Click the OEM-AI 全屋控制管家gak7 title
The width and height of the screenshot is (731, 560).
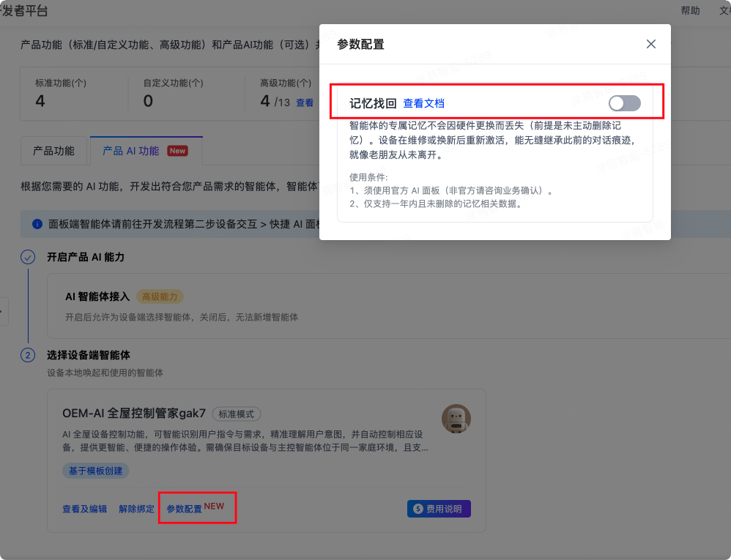134,414
